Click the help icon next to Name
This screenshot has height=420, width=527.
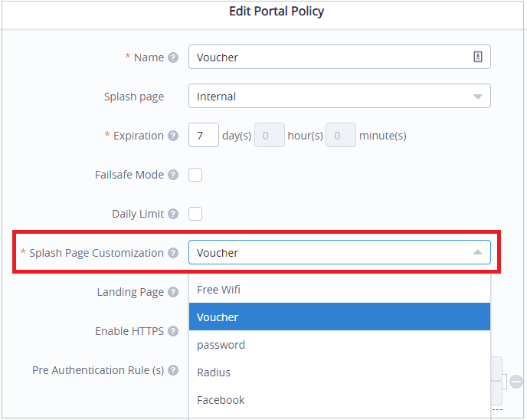click(x=173, y=57)
